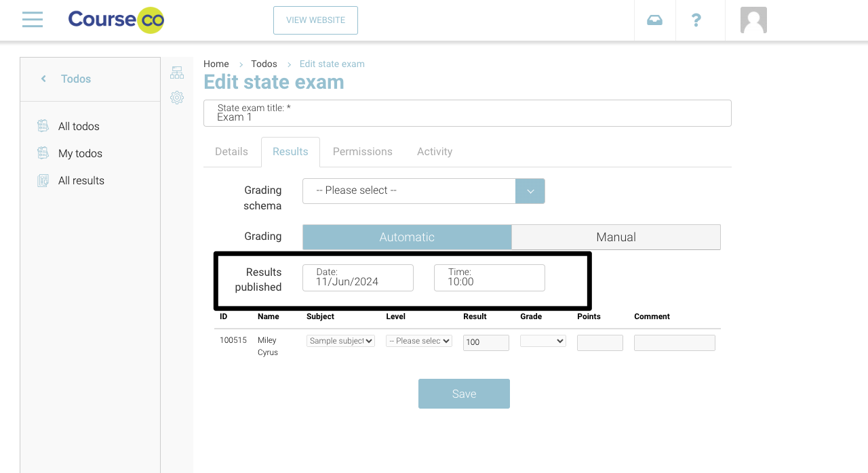The width and height of the screenshot is (868, 473).
Task: Open the hamburger main menu
Action: [x=32, y=20]
